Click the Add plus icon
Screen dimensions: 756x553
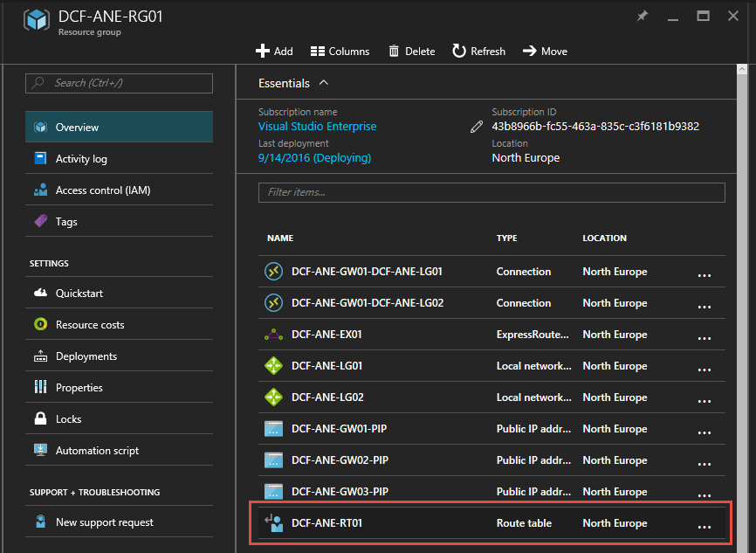pyautogui.click(x=263, y=51)
